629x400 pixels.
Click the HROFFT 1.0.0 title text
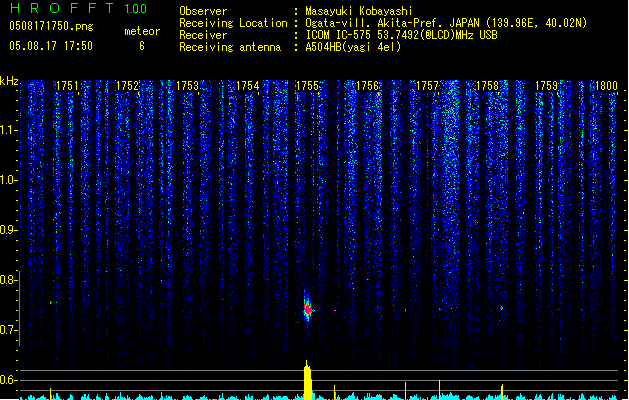coord(79,8)
